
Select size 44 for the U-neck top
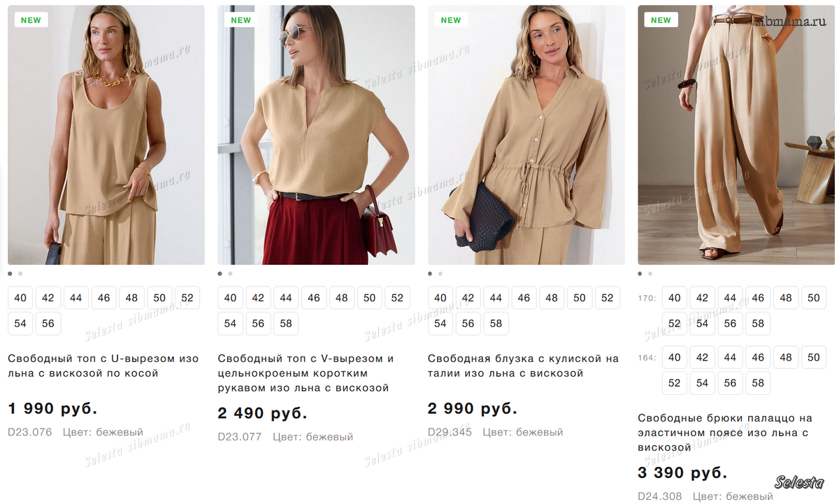coord(76,298)
